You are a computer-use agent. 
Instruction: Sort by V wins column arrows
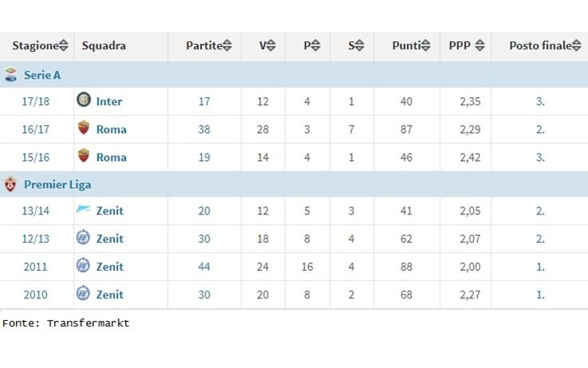click(x=271, y=45)
